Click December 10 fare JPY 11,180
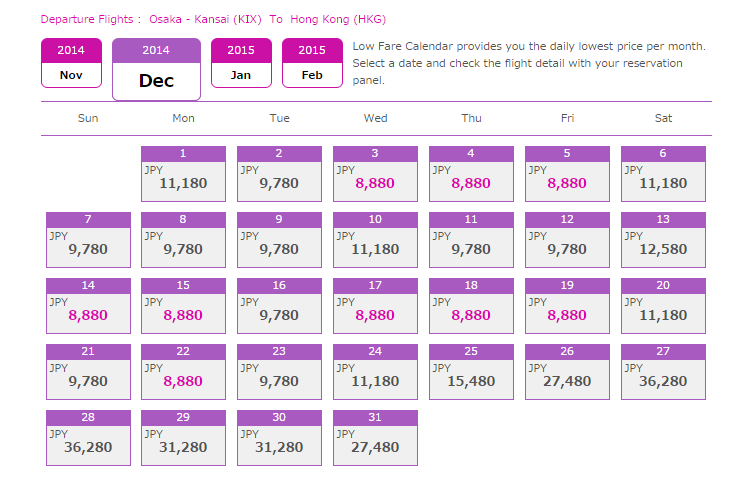Viewport: 749px width, 501px height. click(375, 240)
